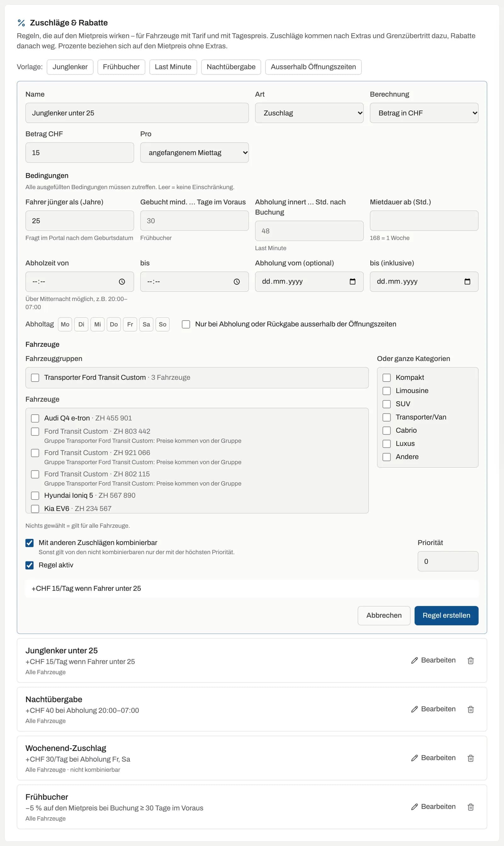Click the Fahrer jünger als field
This screenshot has height=846, width=504.
(x=79, y=221)
